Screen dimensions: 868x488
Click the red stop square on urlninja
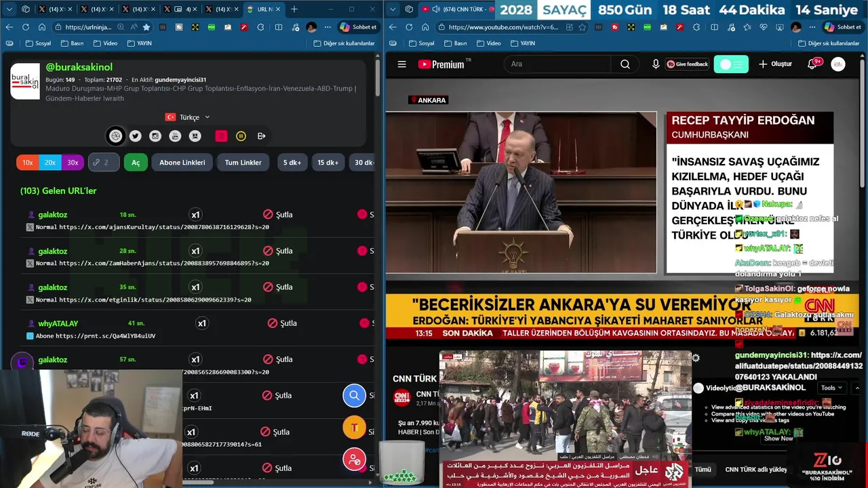click(221, 136)
